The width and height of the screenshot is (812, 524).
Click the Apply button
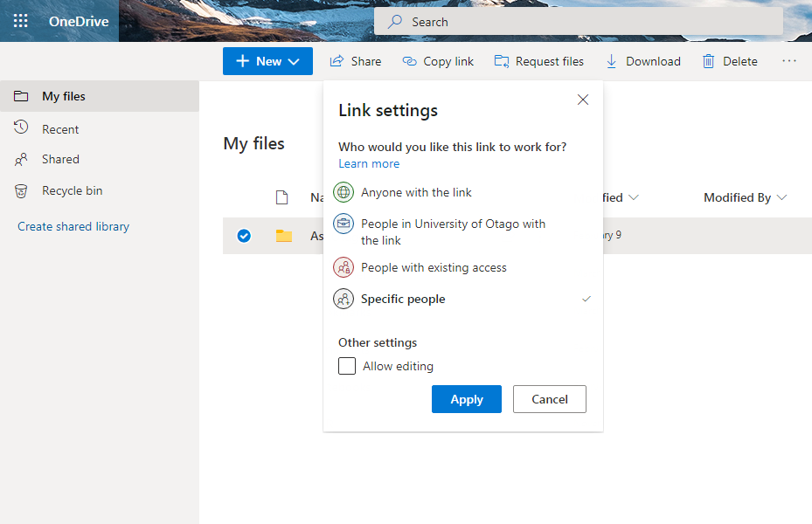point(466,399)
